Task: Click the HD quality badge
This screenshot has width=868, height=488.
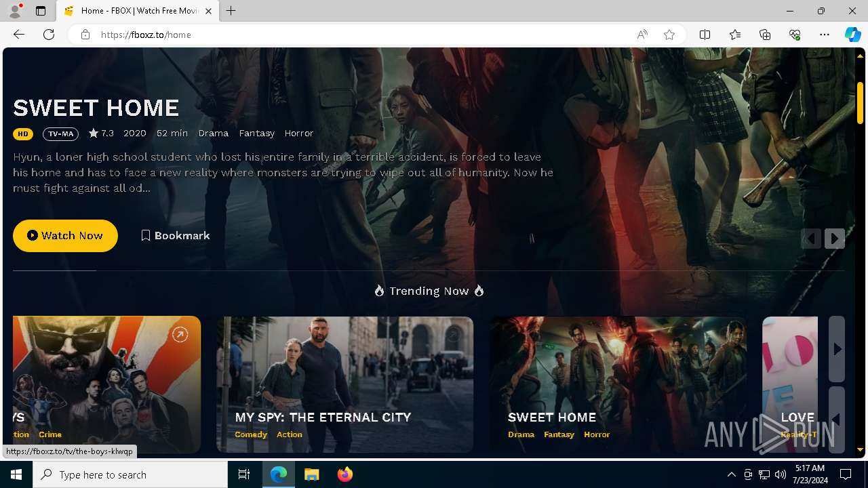Action: [x=23, y=134]
